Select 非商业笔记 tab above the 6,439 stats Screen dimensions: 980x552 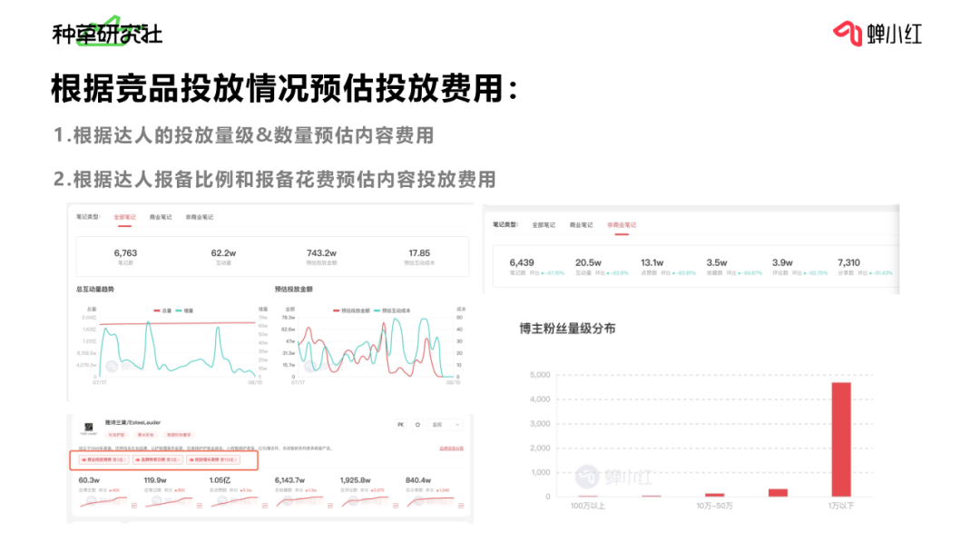tap(622, 225)
